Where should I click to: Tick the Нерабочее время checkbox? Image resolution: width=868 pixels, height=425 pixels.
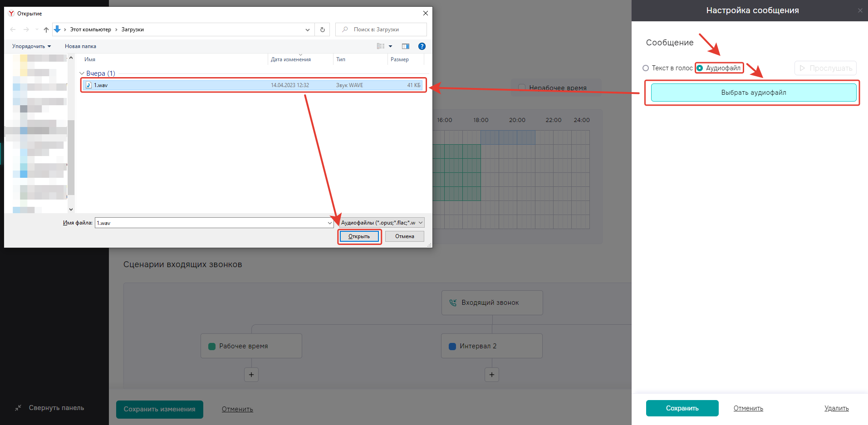click(x=522, y=88)
